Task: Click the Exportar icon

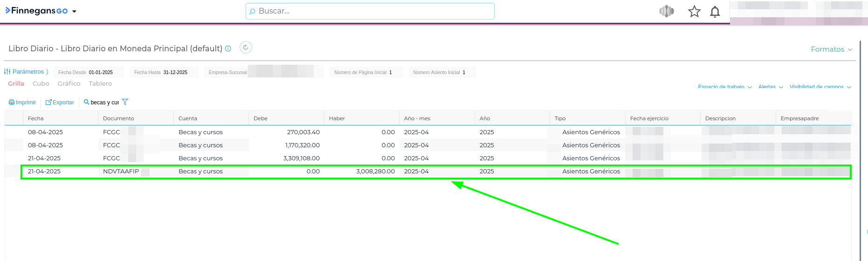Action: pos(48,102)
